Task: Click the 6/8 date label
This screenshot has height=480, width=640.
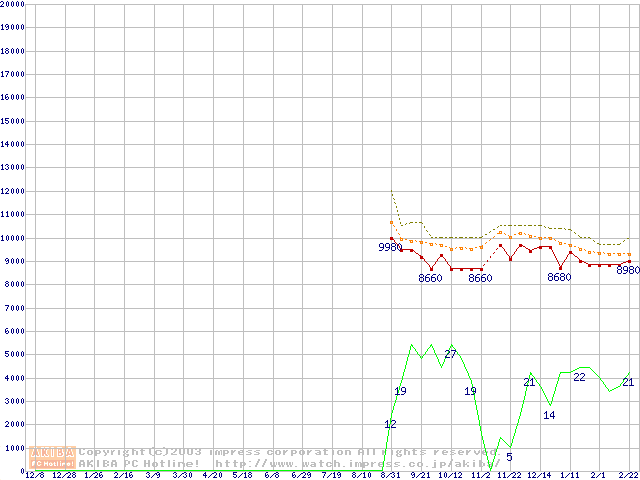Action: click(272, 476)
